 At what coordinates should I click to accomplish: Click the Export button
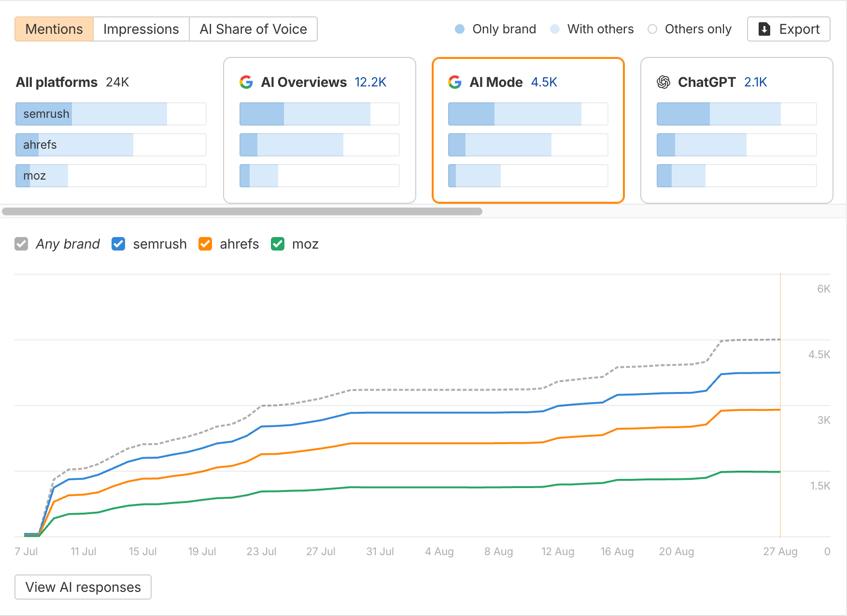click(788, 29)
